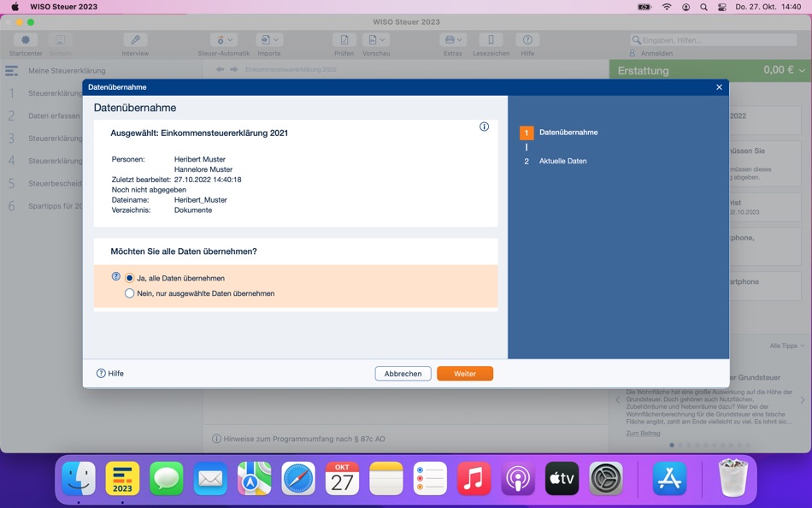The width and height of the screenshot is (812, 508).
Task: Open System Preferences from the dock
Action: tap(606, 478)
